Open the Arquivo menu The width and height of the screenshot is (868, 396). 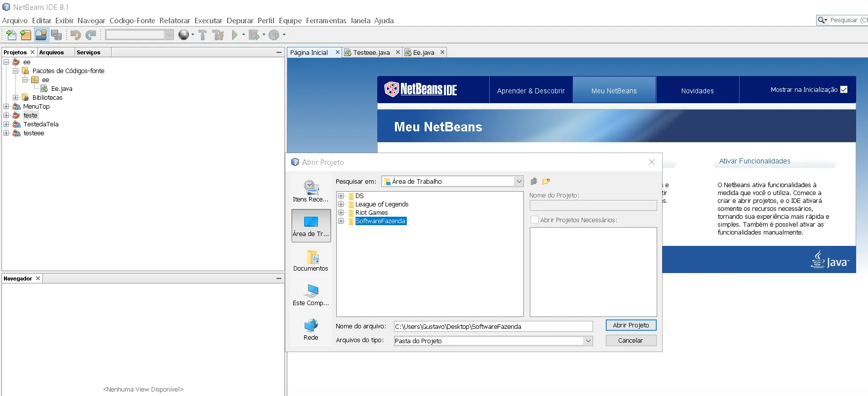click(15, 21)
